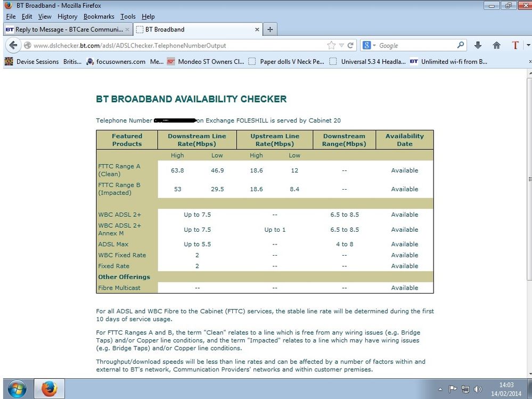Screen dimensions: 532x399
Task: Open Universal 5.3 4 Headla... bookmark
Action: (367, 61)
